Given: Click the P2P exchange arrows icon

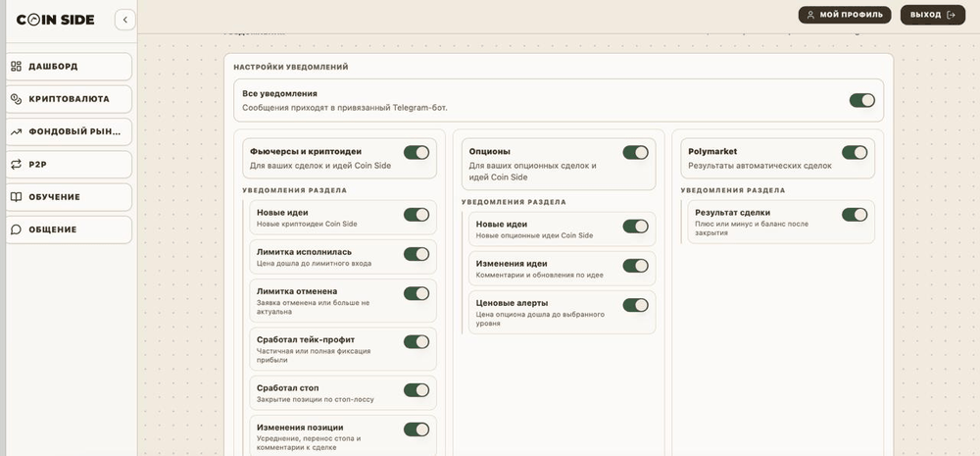Looking at the screenshot, I should 17,165.
